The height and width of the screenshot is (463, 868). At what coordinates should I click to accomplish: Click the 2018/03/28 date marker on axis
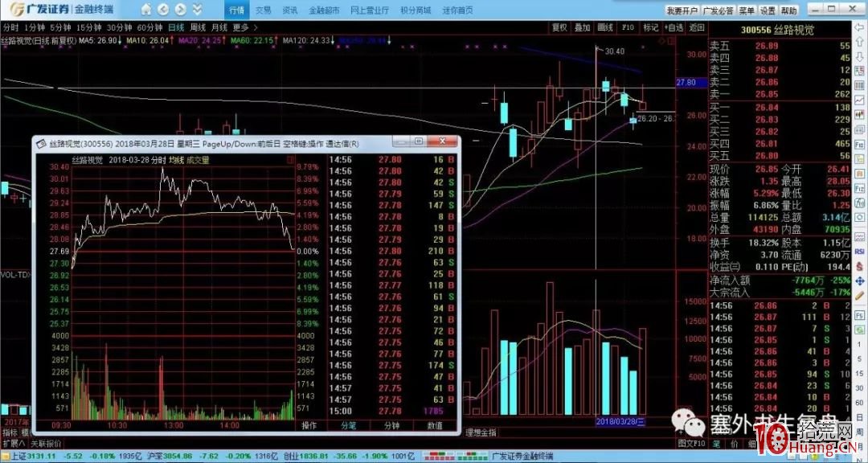click(x=620, y=422)
